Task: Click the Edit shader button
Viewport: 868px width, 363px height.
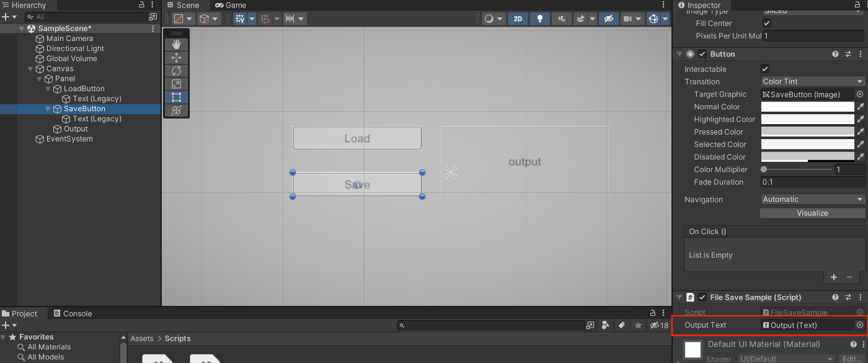Action: 851,359
